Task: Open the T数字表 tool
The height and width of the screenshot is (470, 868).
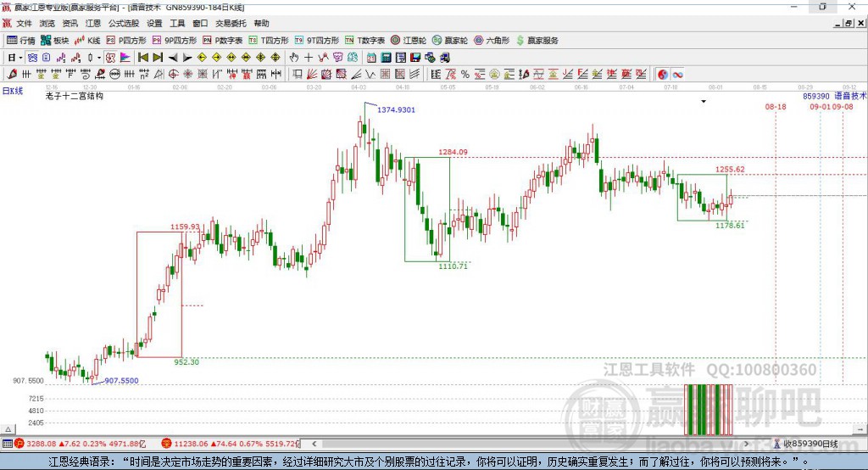Action: click(x=364, y=41)
